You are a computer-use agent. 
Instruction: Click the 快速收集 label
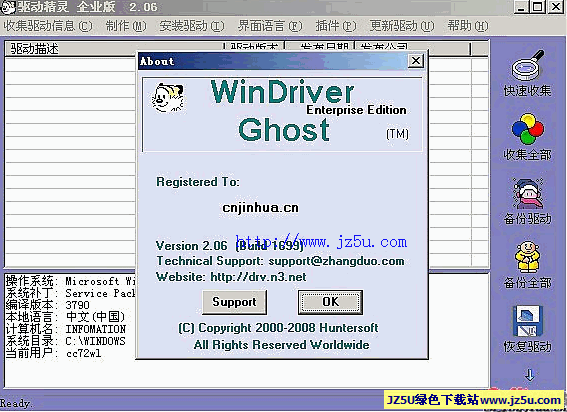point(528,91)
